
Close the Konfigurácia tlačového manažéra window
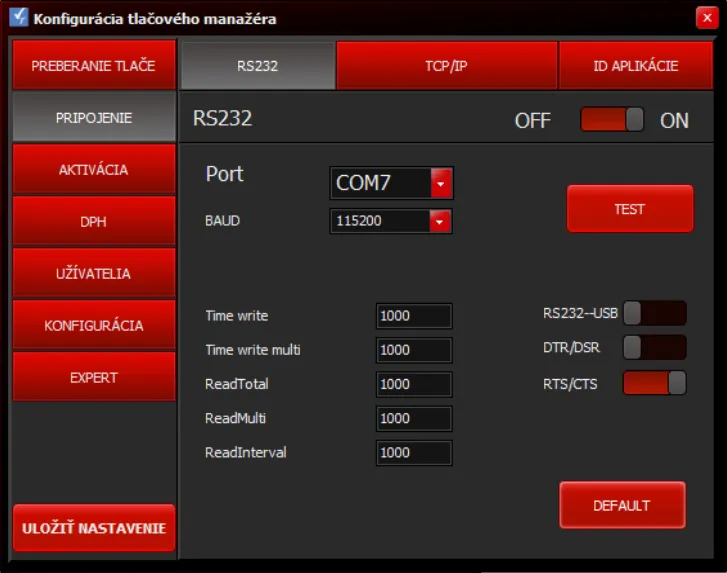(x=707, y=18)
